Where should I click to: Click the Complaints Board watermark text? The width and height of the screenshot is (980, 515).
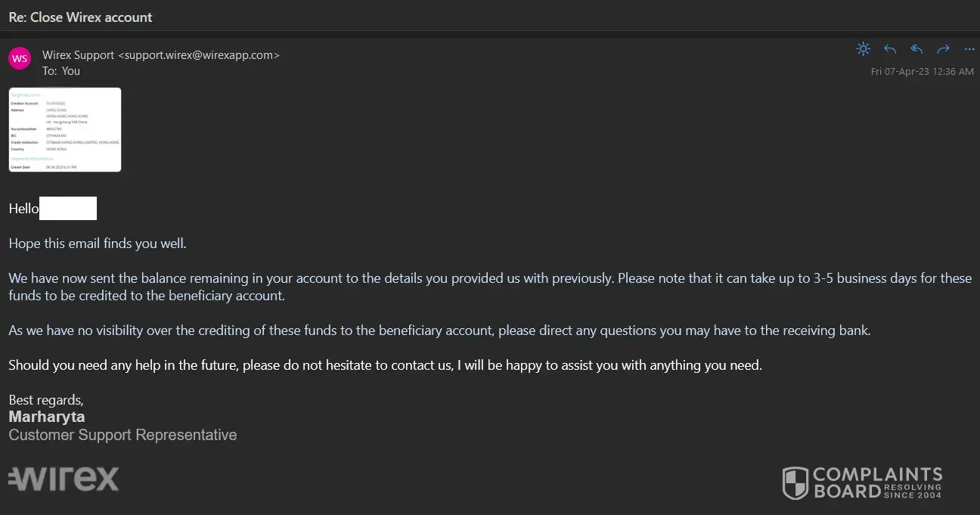(877, 482)
